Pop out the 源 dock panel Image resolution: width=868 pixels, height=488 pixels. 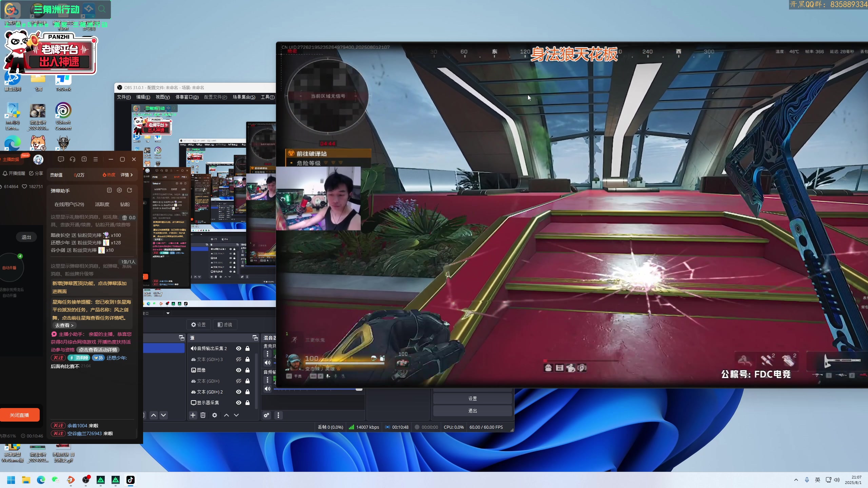pyautogui.click(x=255, y=338)
